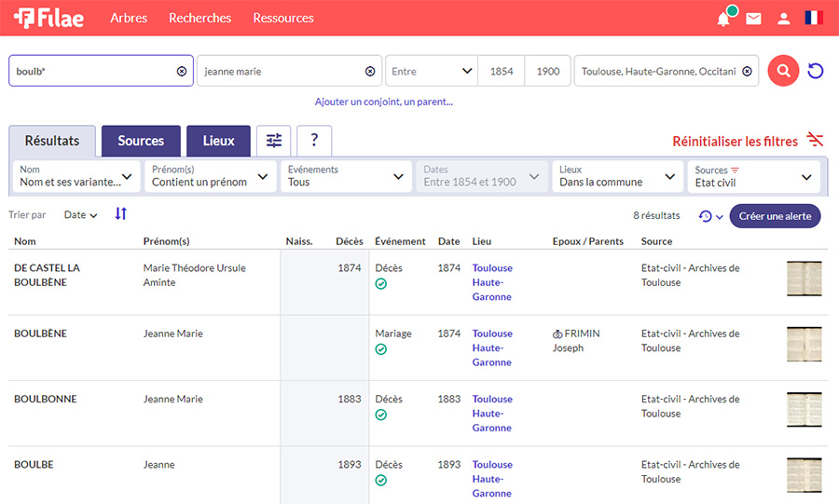Switch to the Sources tab
This screenshot has height=504, width=839.
[141, 141]
